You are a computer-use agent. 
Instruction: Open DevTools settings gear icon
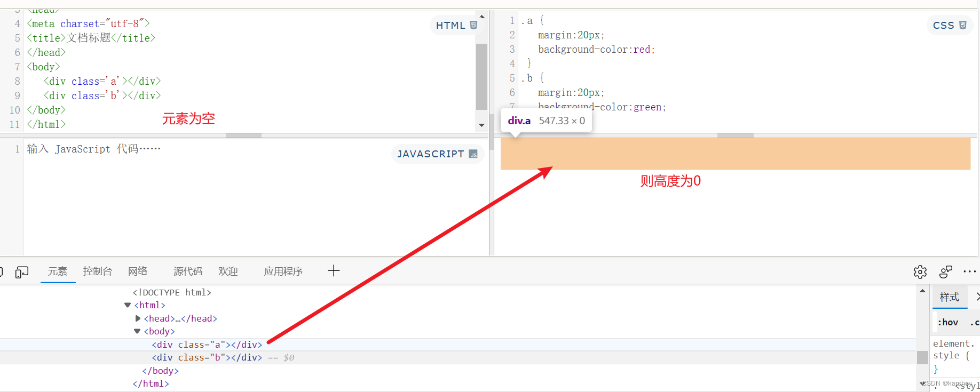coord(920,272)
